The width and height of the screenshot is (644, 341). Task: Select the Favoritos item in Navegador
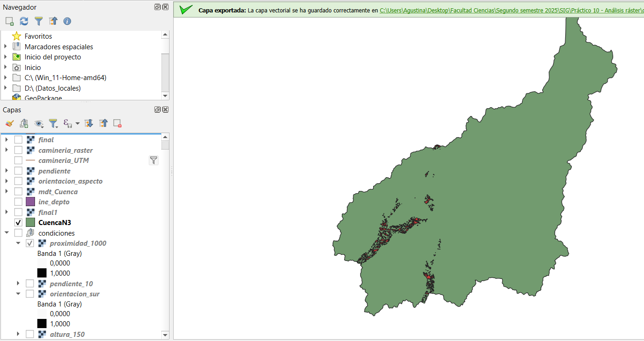click(x=38, y=36)
